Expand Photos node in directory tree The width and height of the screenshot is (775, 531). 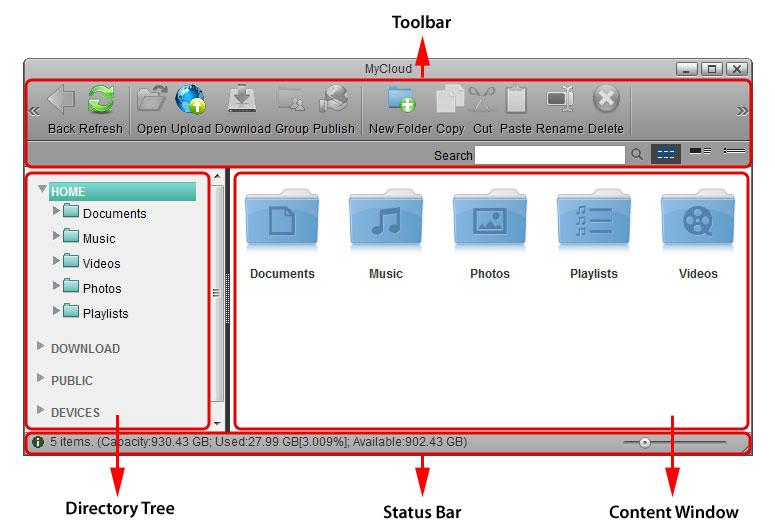point(56,285)
